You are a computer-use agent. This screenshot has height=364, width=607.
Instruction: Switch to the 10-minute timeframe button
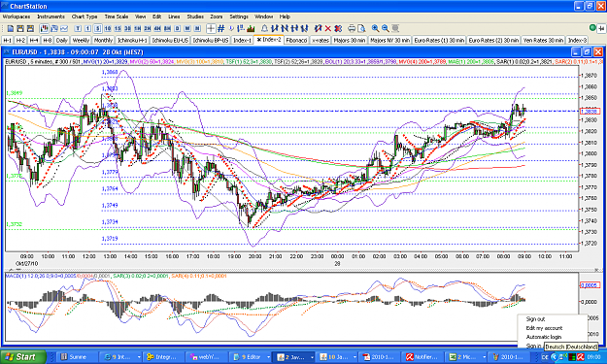click(108, 28)
